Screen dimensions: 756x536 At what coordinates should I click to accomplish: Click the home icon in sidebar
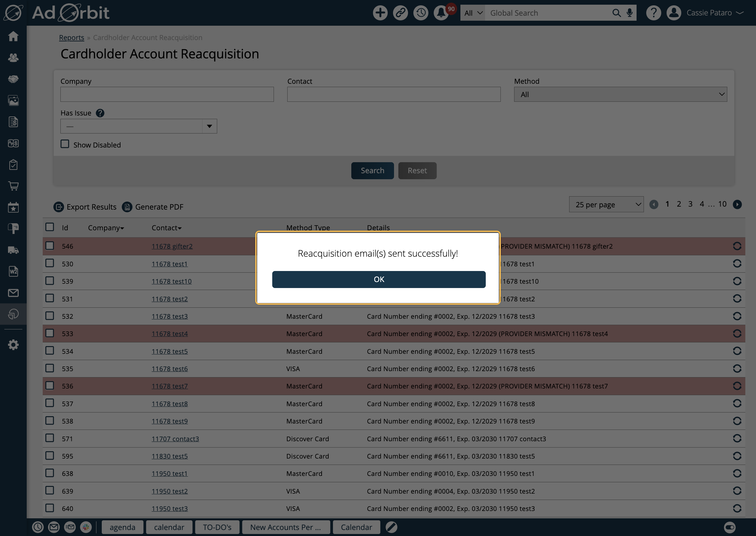(x=13, y=36)
